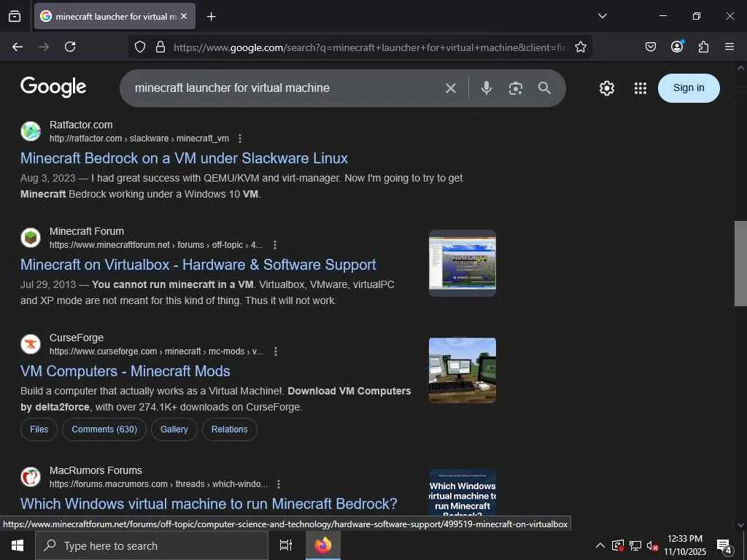This screenshot has height=560, width=747.
Task: Show hidden system tray icons
Action: click(x=600, y=545)
